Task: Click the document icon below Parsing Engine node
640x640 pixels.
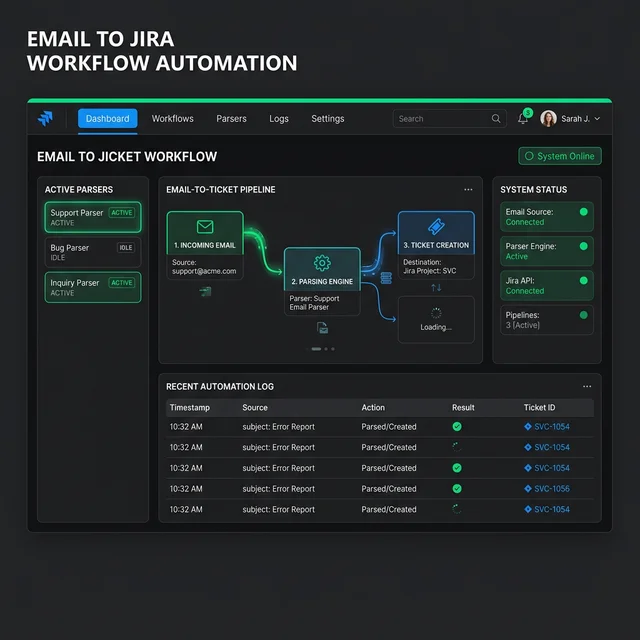Action: (x=322, y=328)
